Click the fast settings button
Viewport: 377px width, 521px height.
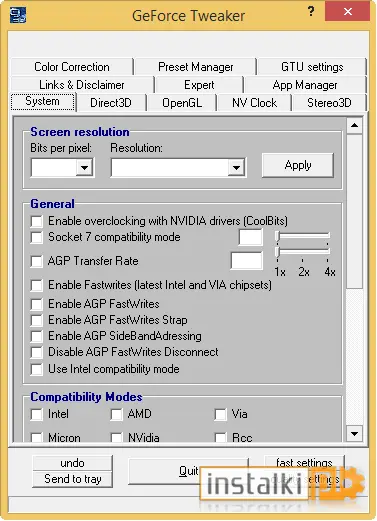pos(304,463)
